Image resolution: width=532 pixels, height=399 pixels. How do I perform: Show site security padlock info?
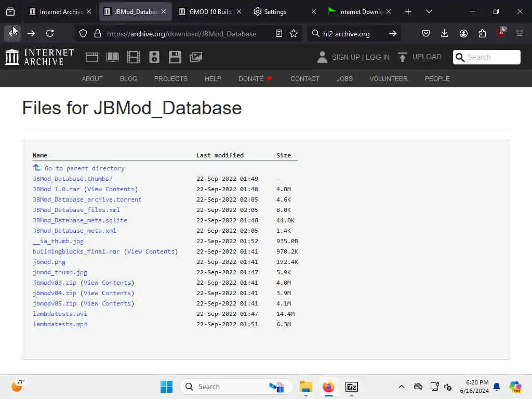(98, 34)
